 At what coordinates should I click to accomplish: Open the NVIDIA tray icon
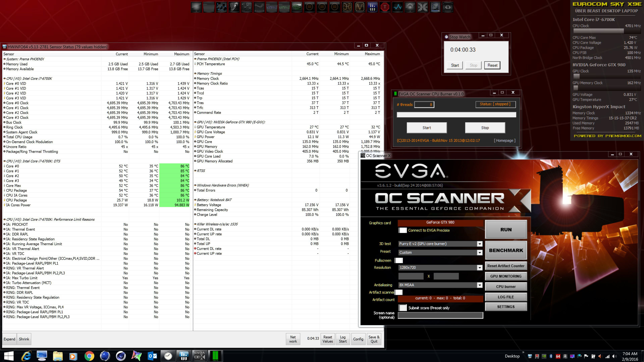coord(544,356)
